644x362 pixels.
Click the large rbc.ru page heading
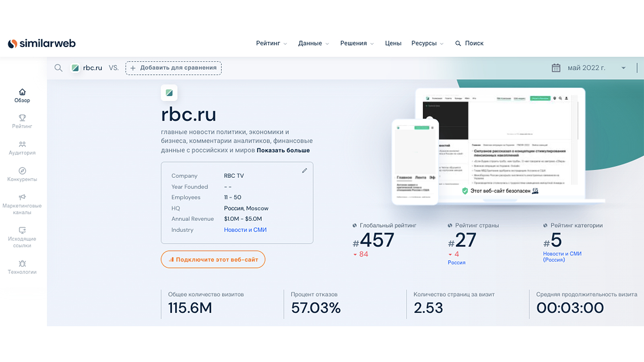tap(189, 115)
